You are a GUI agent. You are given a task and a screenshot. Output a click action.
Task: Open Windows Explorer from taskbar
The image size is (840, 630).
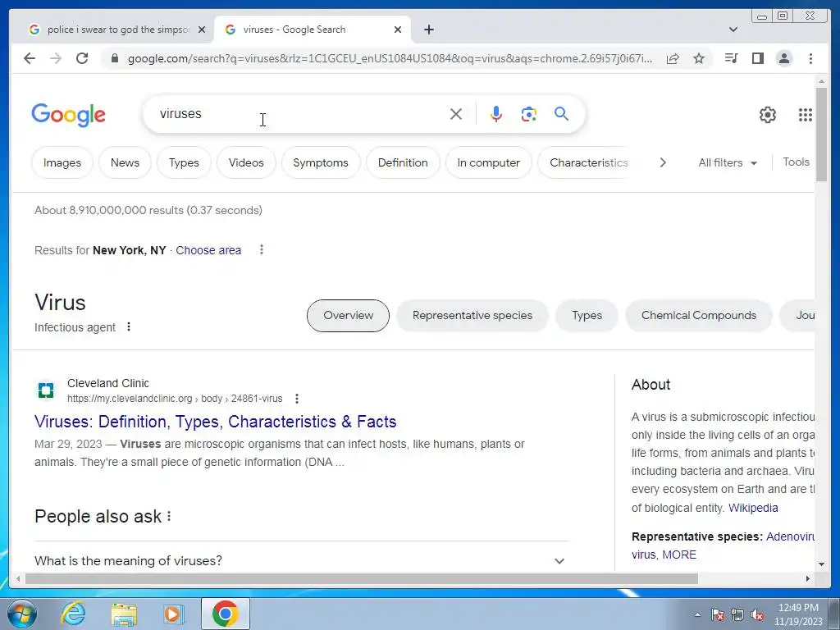pos(124,614)
